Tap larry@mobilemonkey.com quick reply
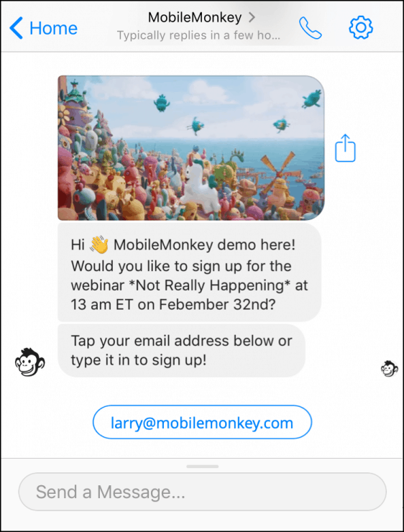Viewport: 404px width, 532px height. pos(202,422)
